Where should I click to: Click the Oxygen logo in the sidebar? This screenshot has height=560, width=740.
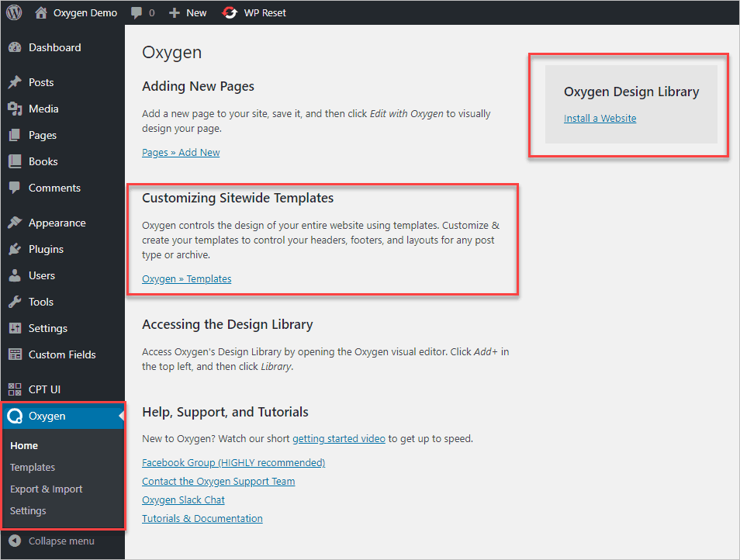coord(14,415)
